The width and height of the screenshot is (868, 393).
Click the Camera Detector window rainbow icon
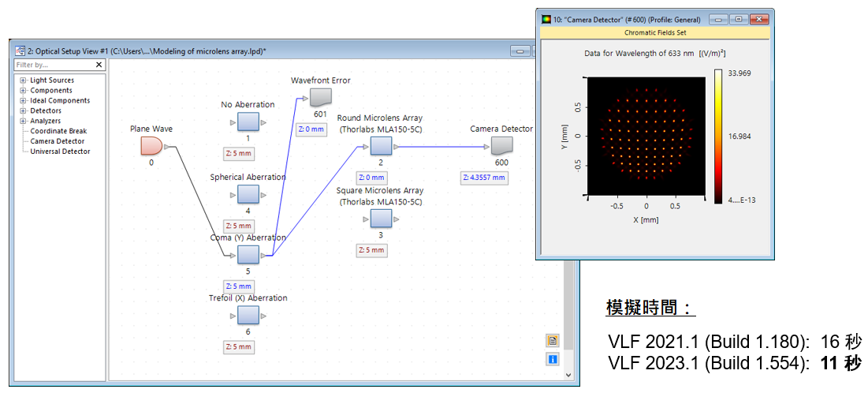click(x=546, y=20)
